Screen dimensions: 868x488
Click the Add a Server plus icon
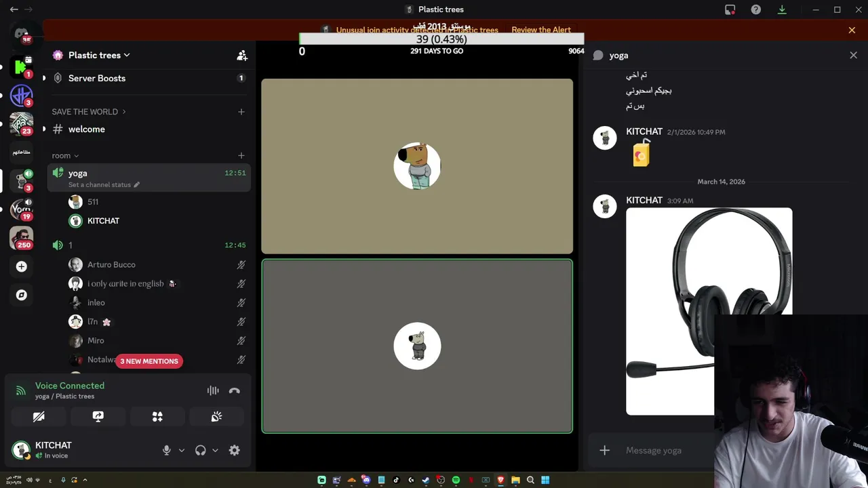tap(21, 266)
